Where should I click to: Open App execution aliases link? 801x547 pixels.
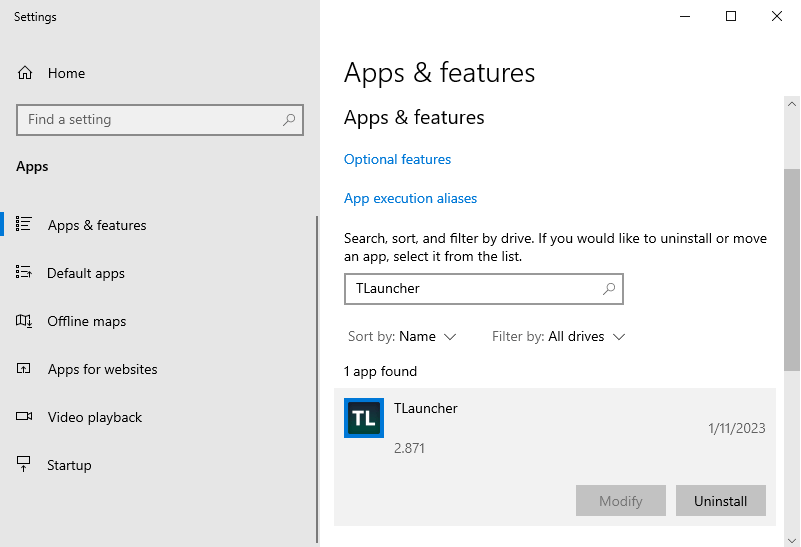pos(410,198)
